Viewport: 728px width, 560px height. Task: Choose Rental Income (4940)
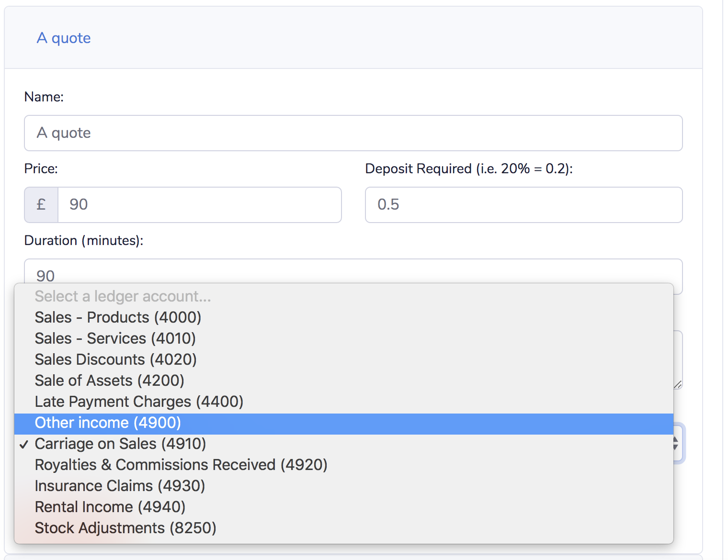pyautogui.click(x=344, y=507)
